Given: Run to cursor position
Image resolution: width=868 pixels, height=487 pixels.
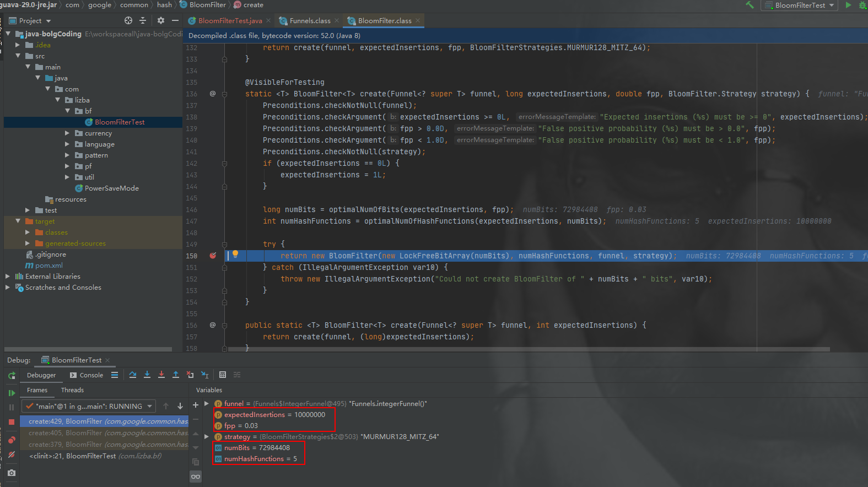Looking at the screenshot, I should [x=205, y=375].
